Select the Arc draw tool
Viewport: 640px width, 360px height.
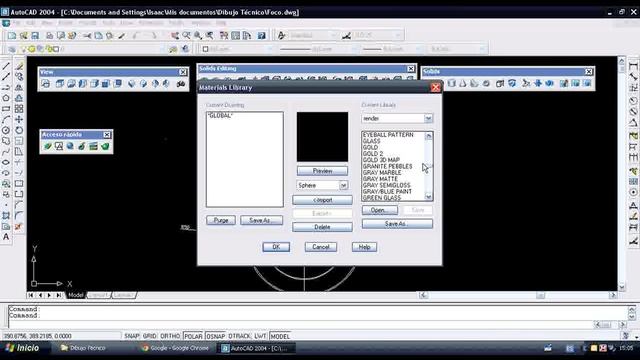pyautogui.click(x=6, y=120)
